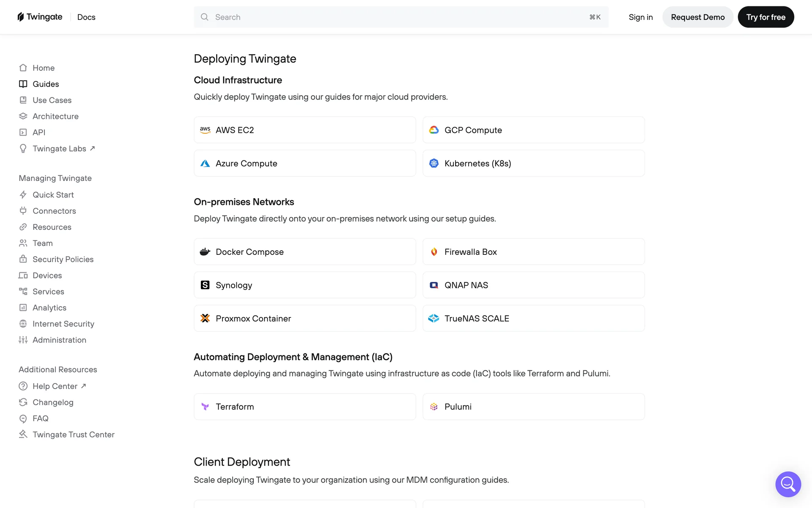Click the Request Demo button

coord(697,17)
